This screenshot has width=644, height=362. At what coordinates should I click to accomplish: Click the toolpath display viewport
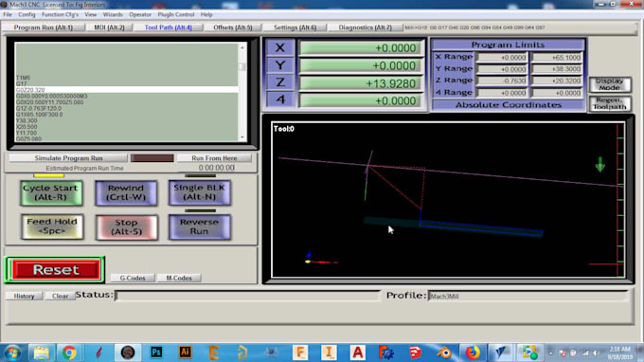click(x=448, y=200)
